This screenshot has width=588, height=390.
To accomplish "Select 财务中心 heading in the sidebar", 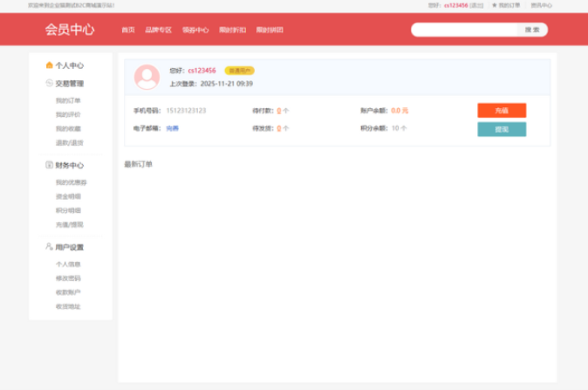I will pyautogui.click(x=70, y=165).
